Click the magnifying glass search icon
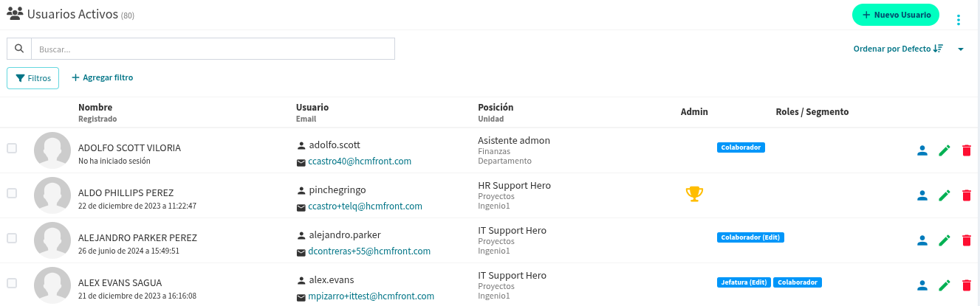The width and height of the screenshot is (980, 306). click(x=19, y=49)
